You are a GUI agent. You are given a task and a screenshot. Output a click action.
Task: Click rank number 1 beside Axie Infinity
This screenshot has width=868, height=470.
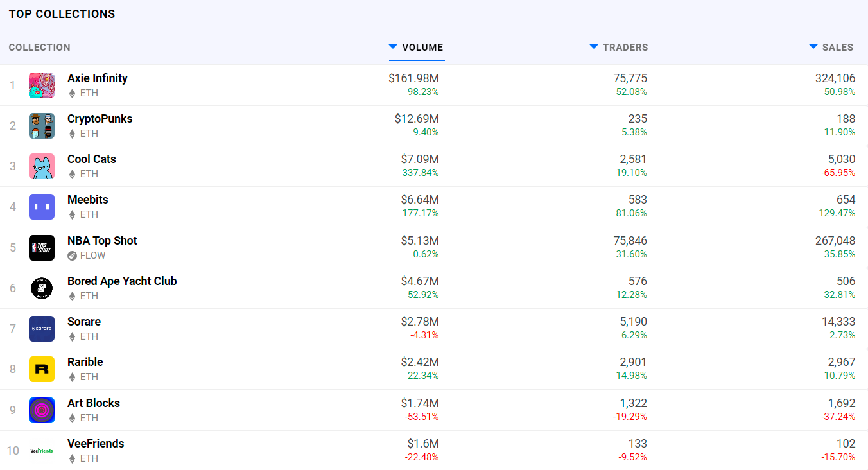coord(12,85)
